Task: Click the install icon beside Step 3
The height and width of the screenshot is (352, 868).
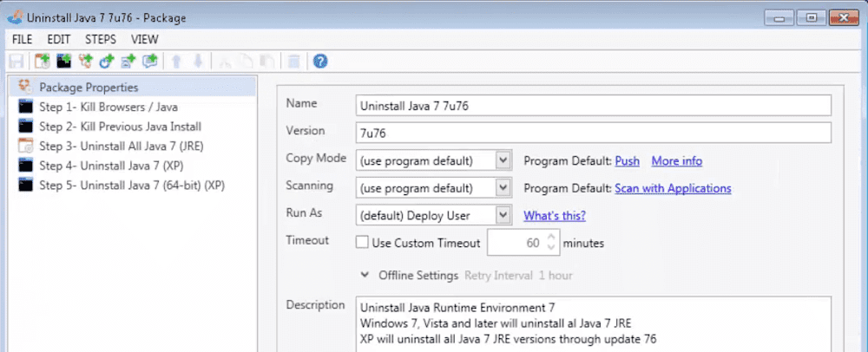Action: (x=25, y=146)
